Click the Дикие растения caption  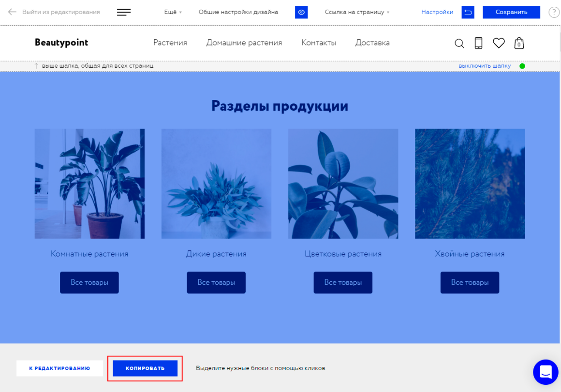click(x=216, y=254)
